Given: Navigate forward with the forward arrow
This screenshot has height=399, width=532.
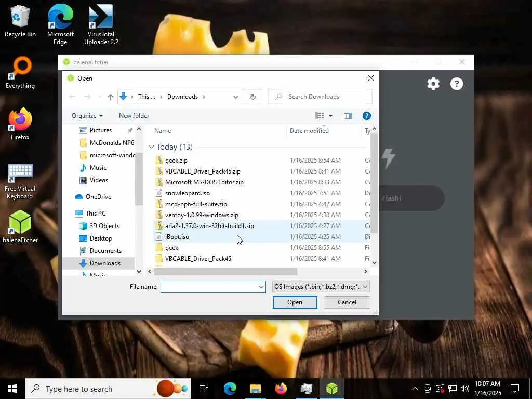Looking at the screenshot, I should (87, 97).
